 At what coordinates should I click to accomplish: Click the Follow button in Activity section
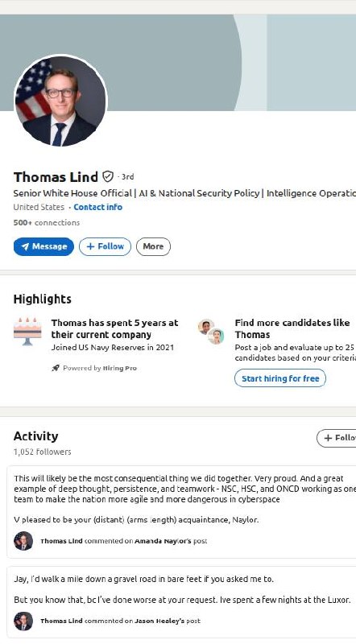[337, 438]
